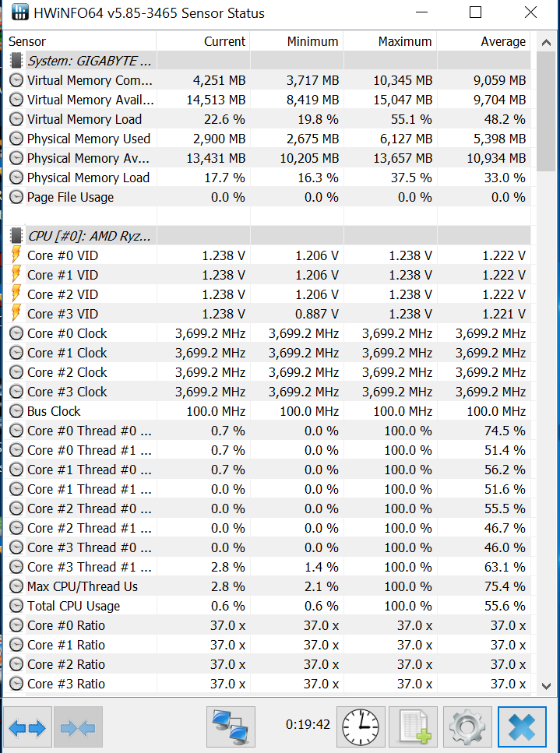Image resolution: width=560 pixels, height=753 pixels.
Task: Click the expand columns arrows button
Action: [28, 728]
